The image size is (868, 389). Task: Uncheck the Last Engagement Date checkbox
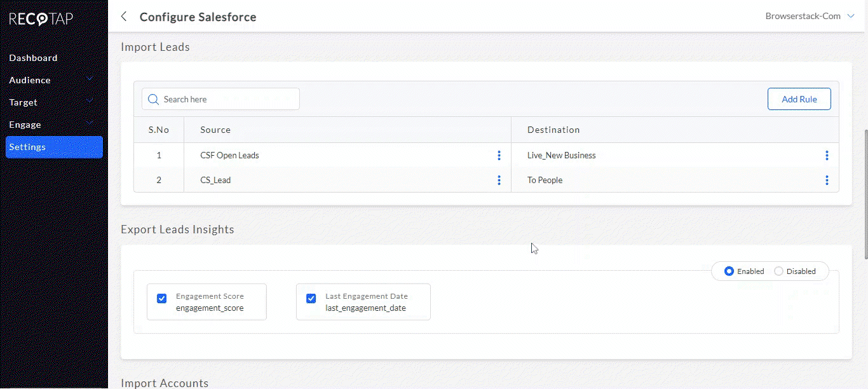[311, 299]
